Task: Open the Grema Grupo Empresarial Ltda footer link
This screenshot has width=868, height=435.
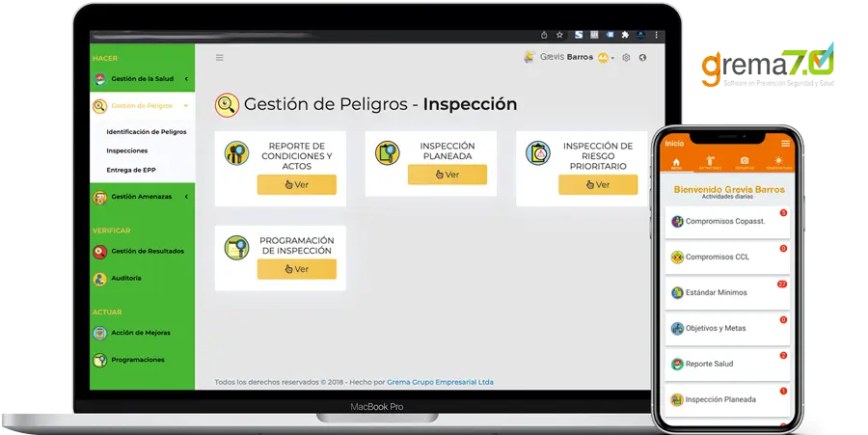Action: (440, 382)
